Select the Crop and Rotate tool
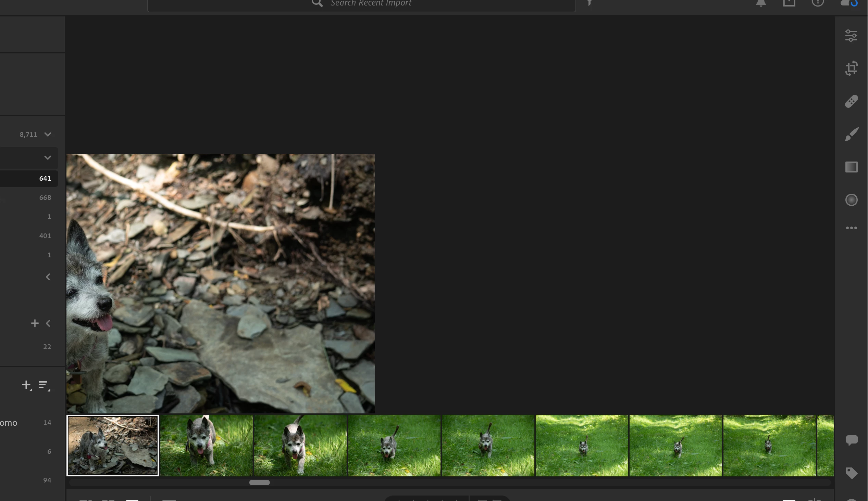This screenshot has width=868, height=501. (851, 68)
